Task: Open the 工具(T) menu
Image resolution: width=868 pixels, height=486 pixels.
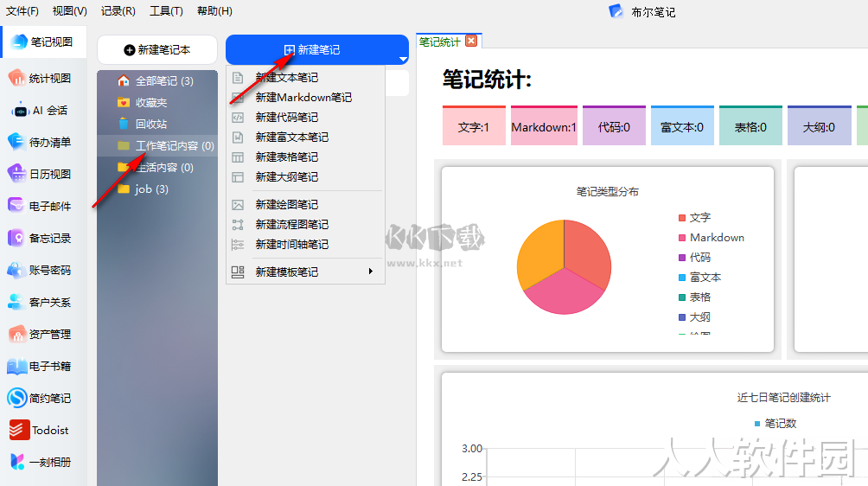Action: pos(166,11)
